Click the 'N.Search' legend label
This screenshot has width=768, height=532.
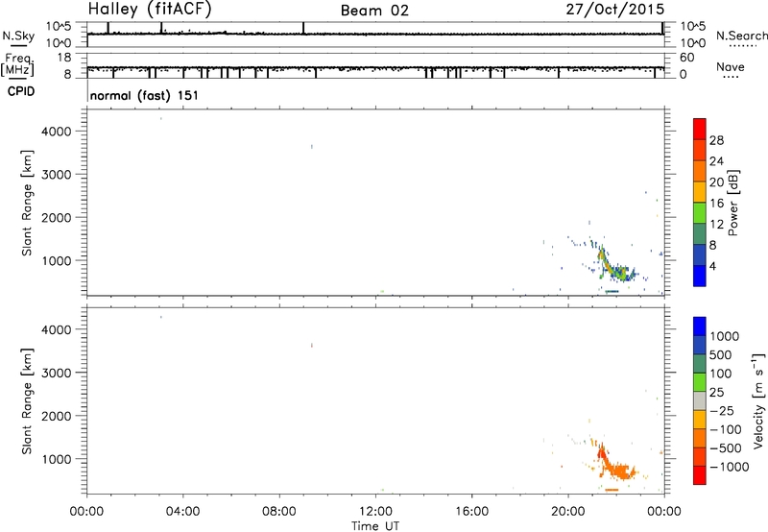(742, 36)
